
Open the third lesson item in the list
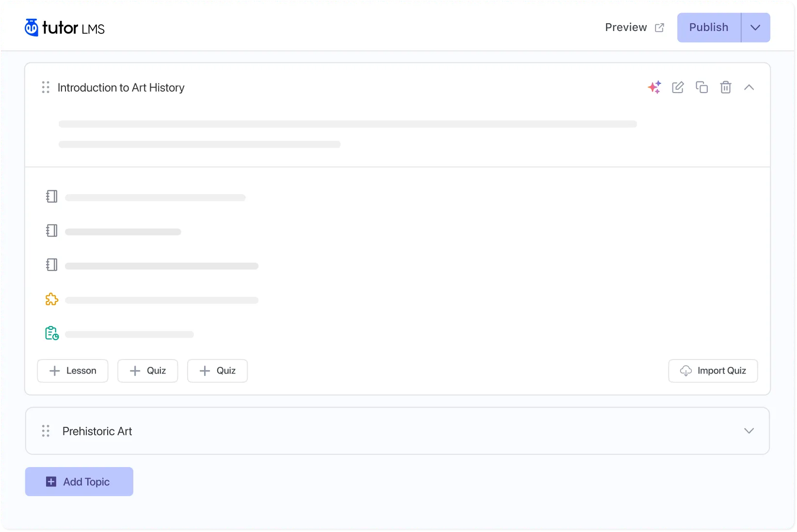click(x=161, y=266)
